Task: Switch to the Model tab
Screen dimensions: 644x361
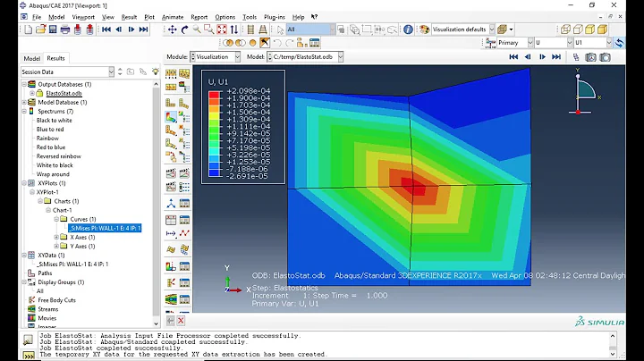Action: point(31,58)
